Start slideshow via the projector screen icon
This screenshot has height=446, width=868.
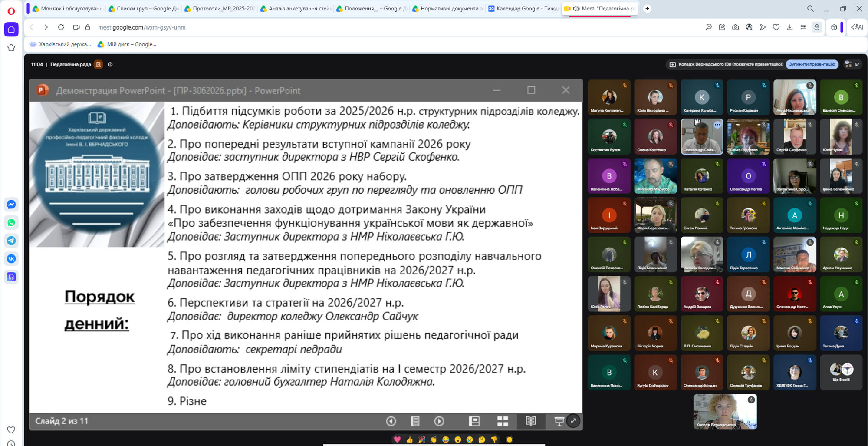point(559,421)
